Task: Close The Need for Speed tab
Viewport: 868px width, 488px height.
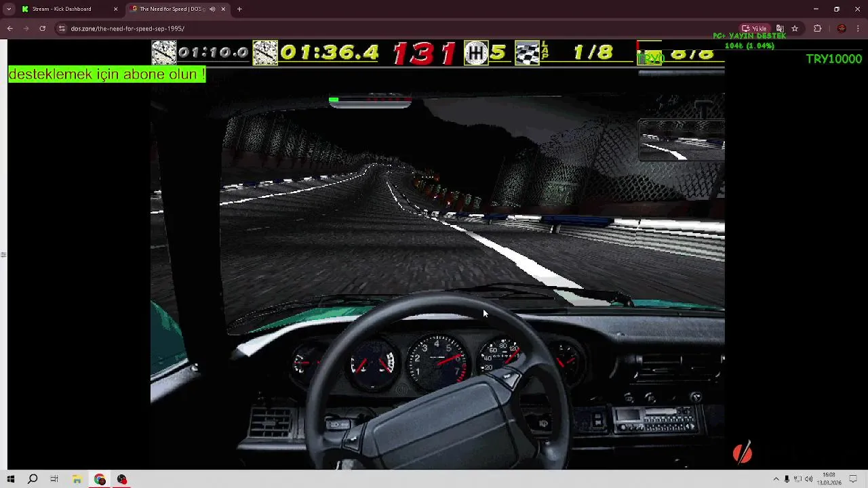Action: tap(223, 9)
